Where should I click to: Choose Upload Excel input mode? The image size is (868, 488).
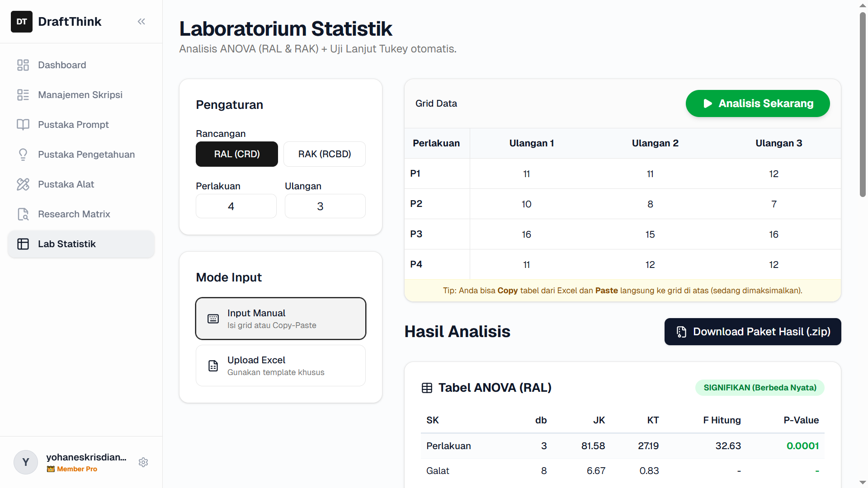coord(280,366)
